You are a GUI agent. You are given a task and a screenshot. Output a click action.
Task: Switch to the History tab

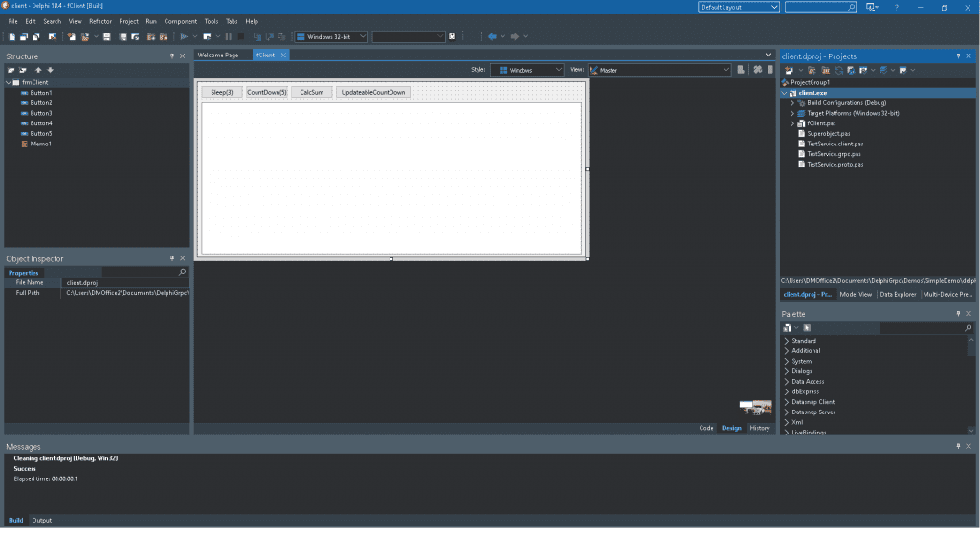pos(759,428)
